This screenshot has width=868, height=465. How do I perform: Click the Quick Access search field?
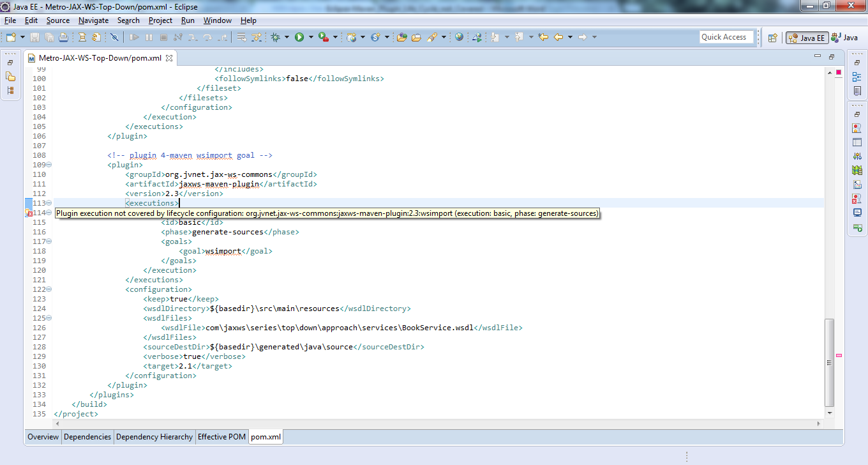tap(726, 37)
